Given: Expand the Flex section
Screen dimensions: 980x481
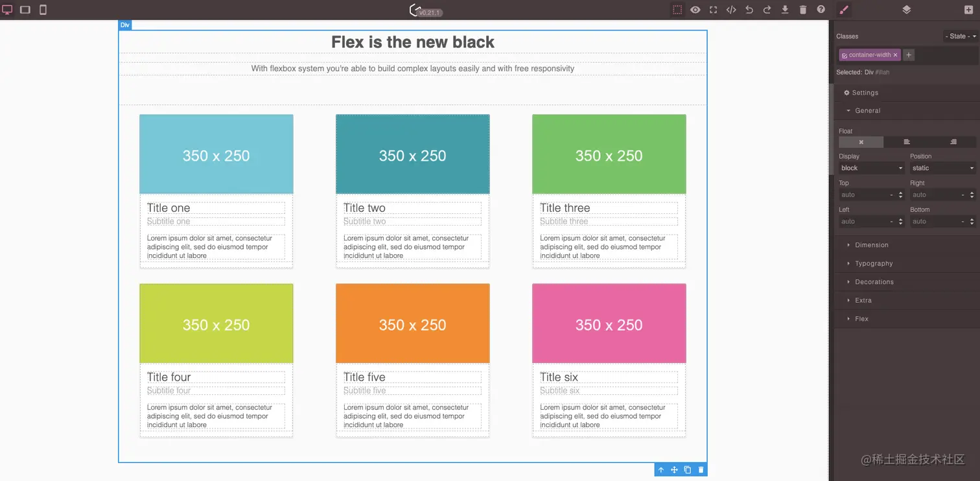Looking at the screenshot, I should pos(906,319).
